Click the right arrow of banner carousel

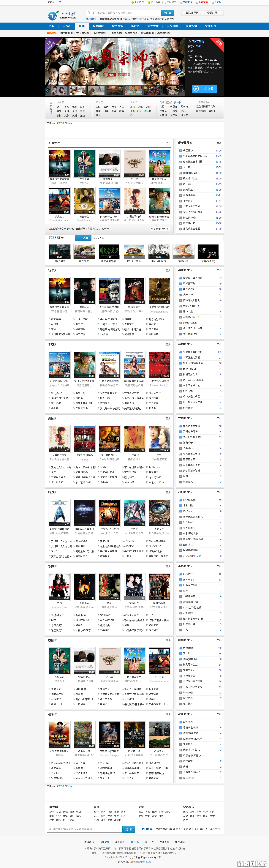click(x=183, y=90)
